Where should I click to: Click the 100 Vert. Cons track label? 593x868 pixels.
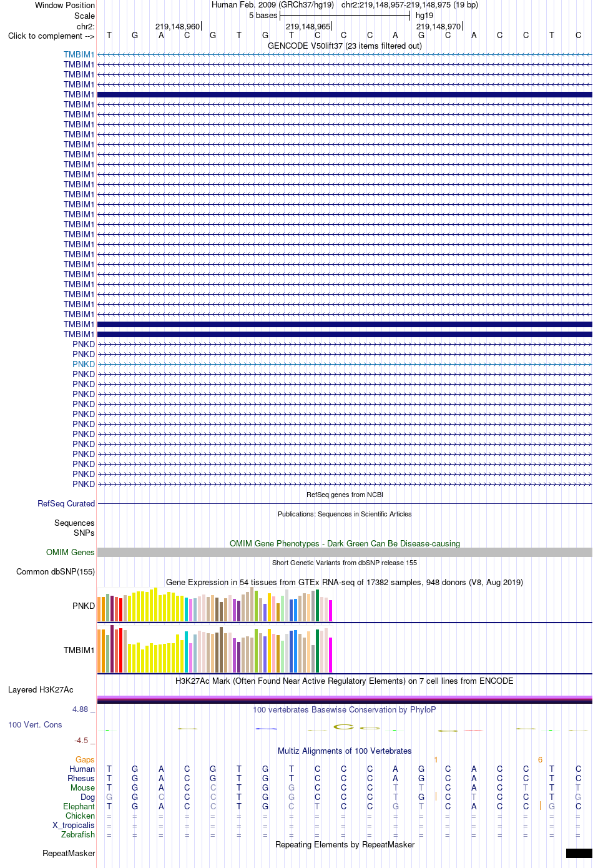(x=35, y=724)
